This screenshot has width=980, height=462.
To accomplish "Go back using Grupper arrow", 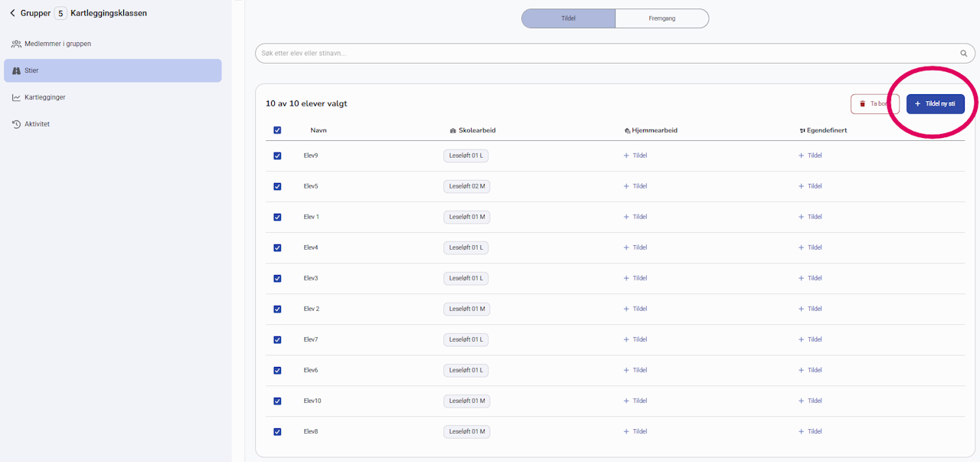I will (12, 13).
